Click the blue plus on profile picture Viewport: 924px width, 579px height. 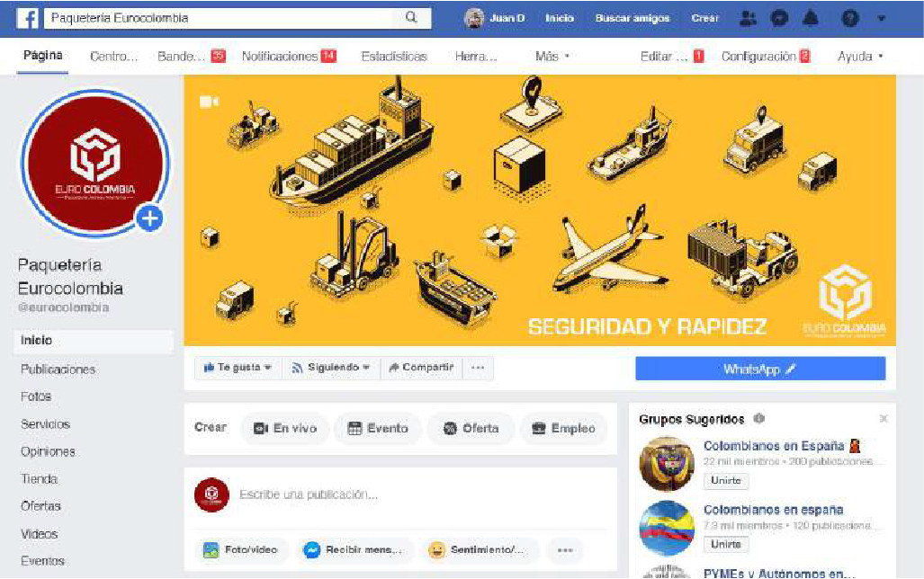point(149,218)
